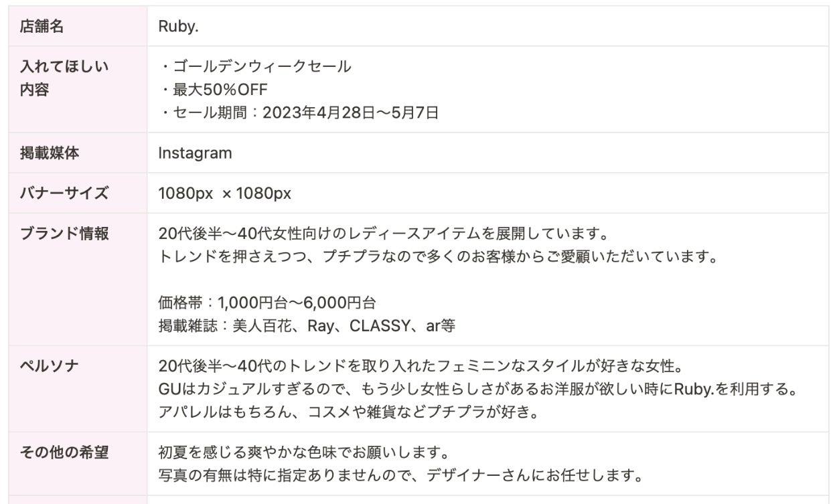Image resolution: width=837 pixels, height=504 pixels.
Task: Click the 価格帯 price range line
Action: point(267,303)
